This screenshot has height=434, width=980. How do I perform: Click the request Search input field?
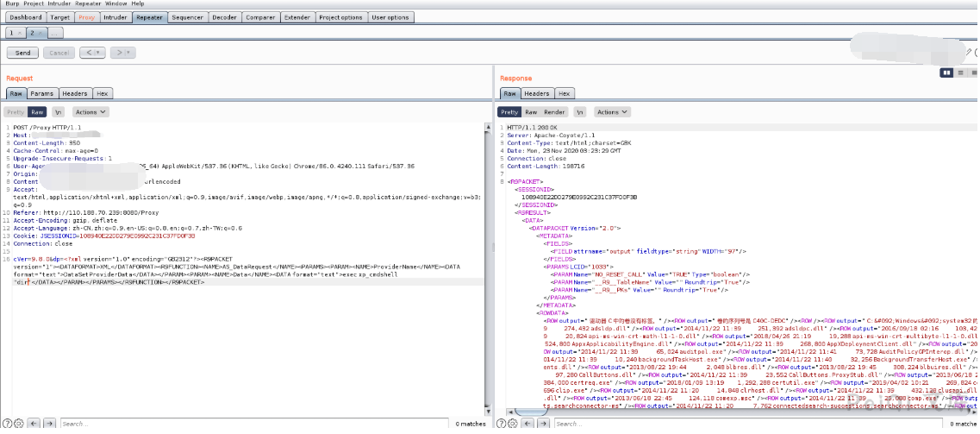tap(250, 424)
